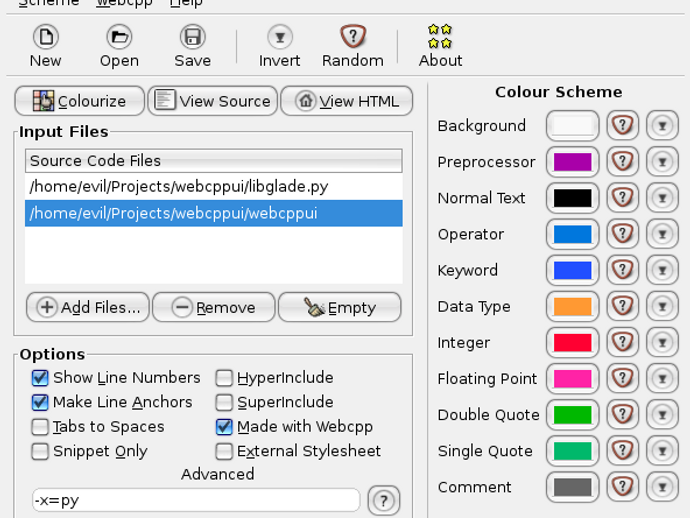Randomize the Data Type colour
This screenshot has width=690, height=518.
click(622, 306)
